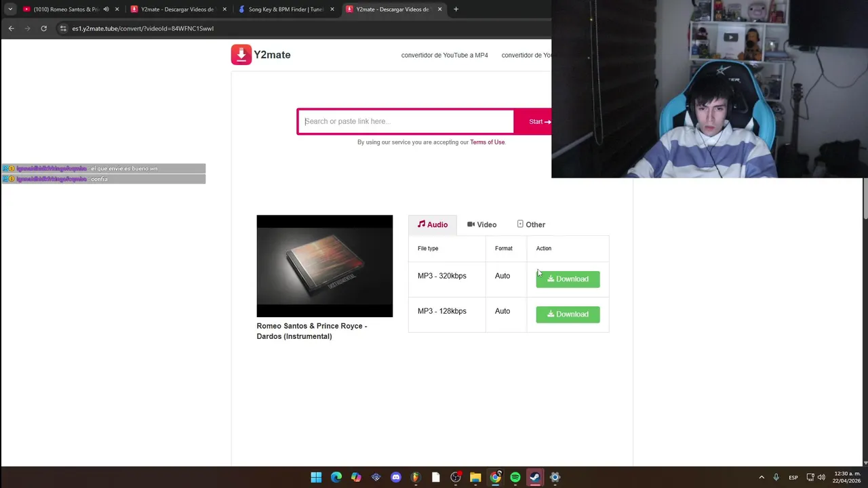This screenshot has width=868, height=488.
Task: Switch input language via ESP indicator
Action: click(x=793, y=477)
